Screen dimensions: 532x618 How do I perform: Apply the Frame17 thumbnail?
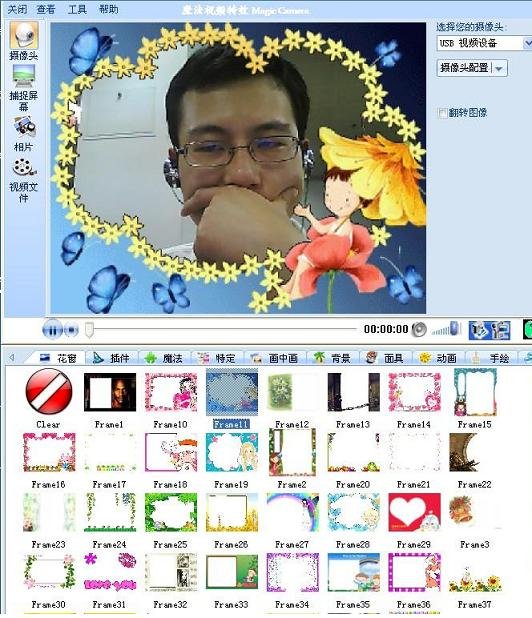click(110, 452)
